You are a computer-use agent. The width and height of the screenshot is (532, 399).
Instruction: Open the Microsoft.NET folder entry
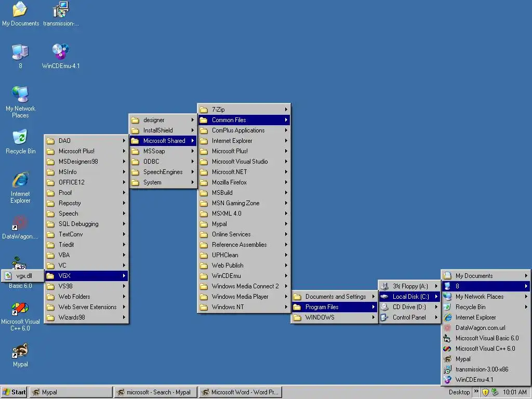pos(244,172)
